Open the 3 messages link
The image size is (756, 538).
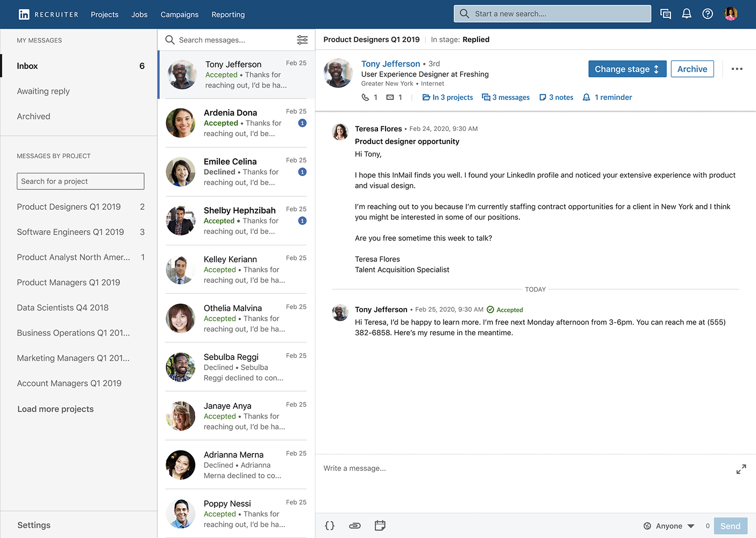point(506,97)
